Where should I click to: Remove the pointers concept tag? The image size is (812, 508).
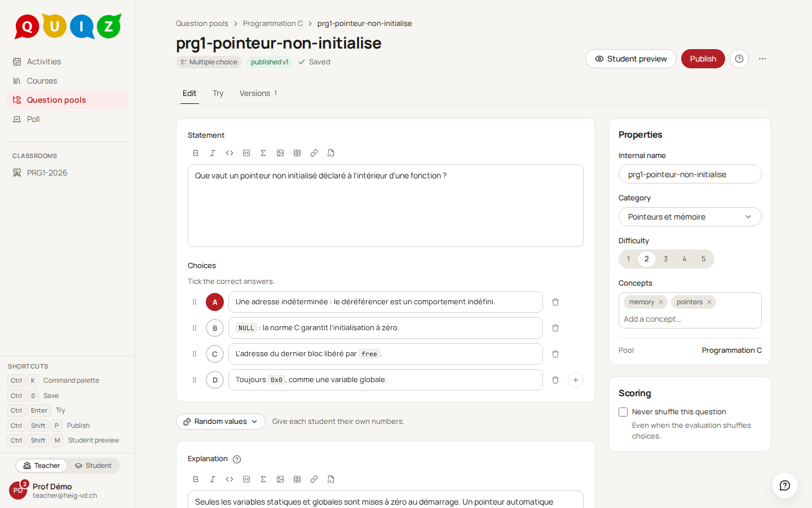(x=709, y=302)
